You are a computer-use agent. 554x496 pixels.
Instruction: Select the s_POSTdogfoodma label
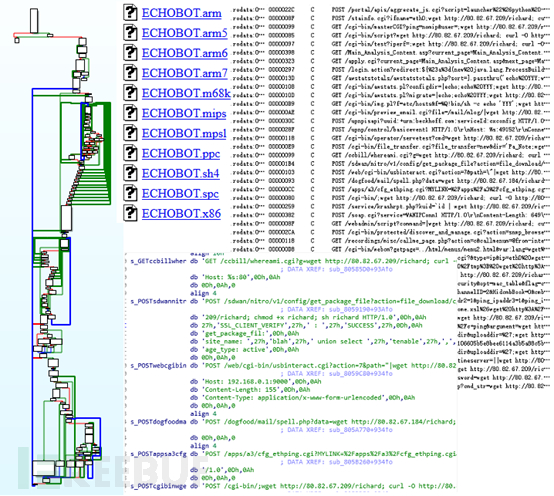(x=158, y=422)
